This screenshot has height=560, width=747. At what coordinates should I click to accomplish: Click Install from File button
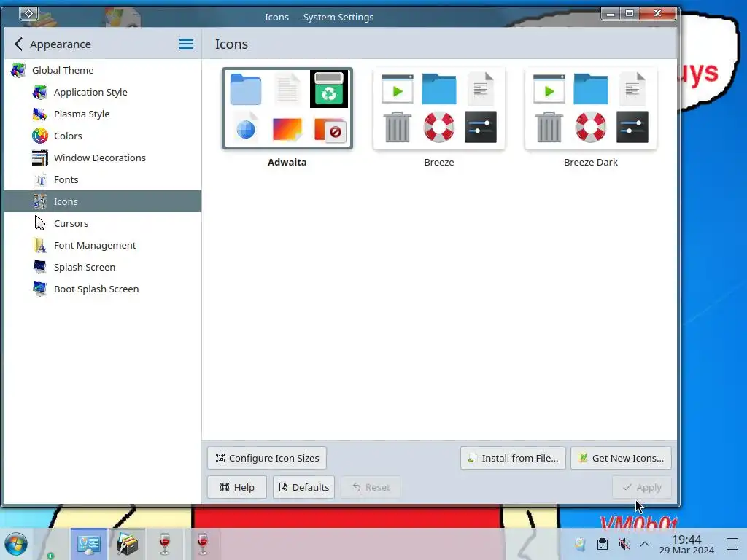[513, 458]
